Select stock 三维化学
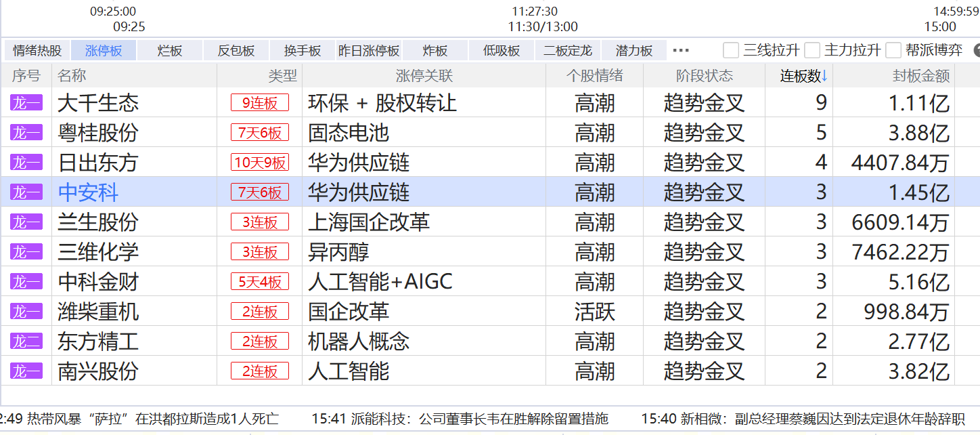Viewport: 980px width, 435px height. [x=98, y=252]
